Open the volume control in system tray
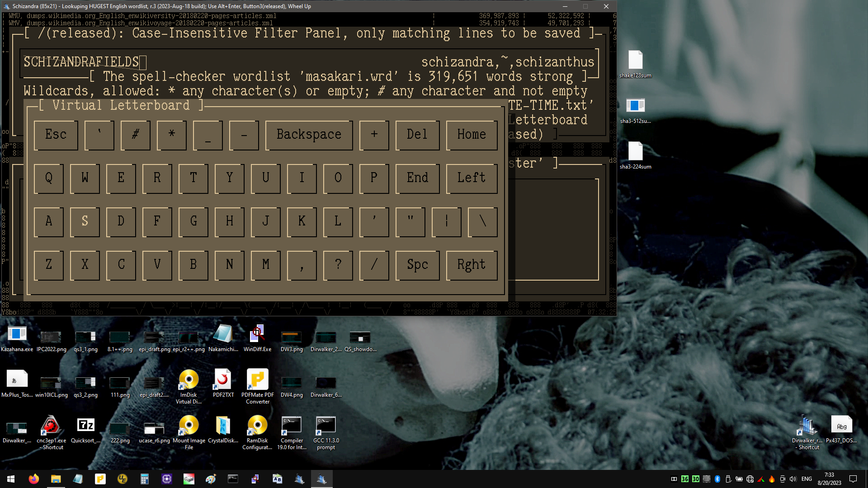The width and height of the screenshot is (868, 488). click(793, 479)
